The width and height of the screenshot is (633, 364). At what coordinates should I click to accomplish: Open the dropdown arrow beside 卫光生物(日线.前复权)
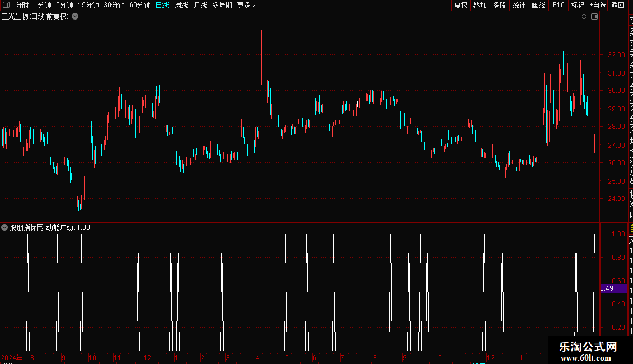click(75, 17)
